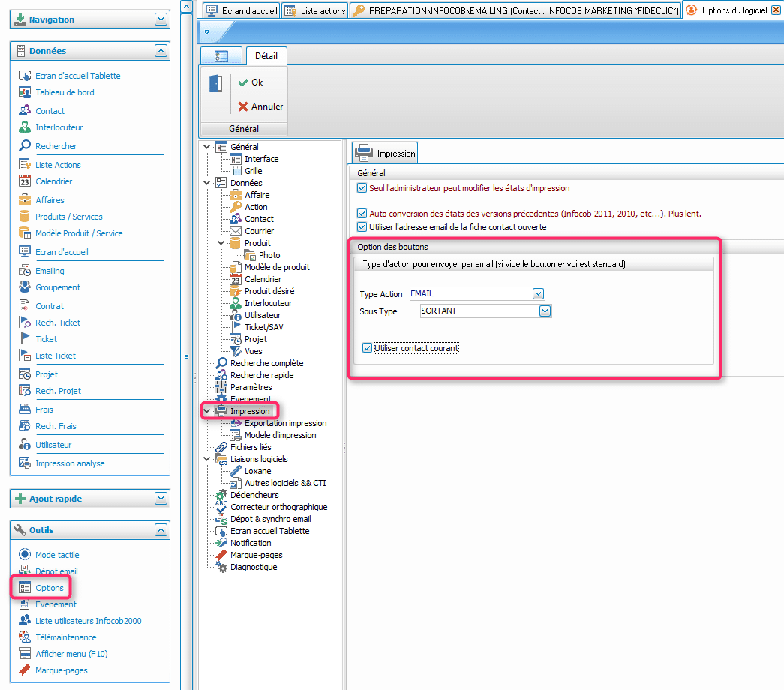Open the Type Action EMAIL dropdown

tap(537, 294)
